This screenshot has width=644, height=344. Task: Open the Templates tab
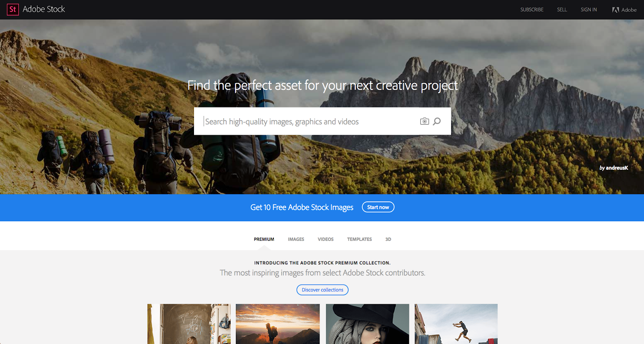tap(359, 239)
